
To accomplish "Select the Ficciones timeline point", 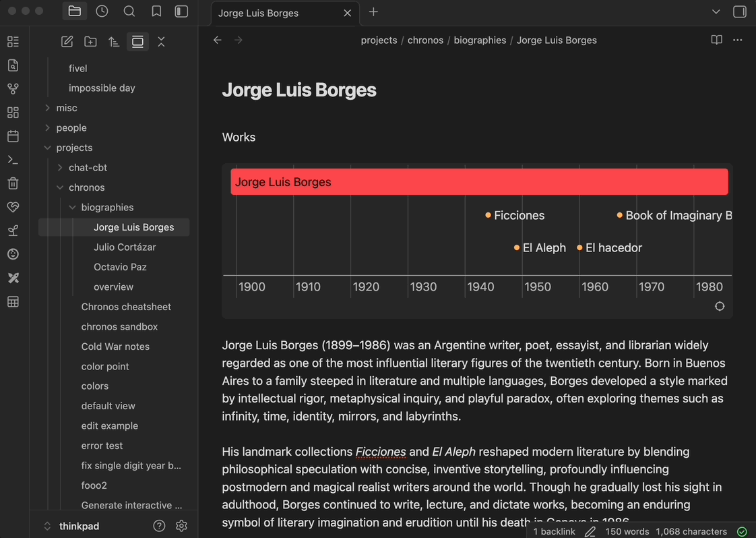I will click(515, 215).
